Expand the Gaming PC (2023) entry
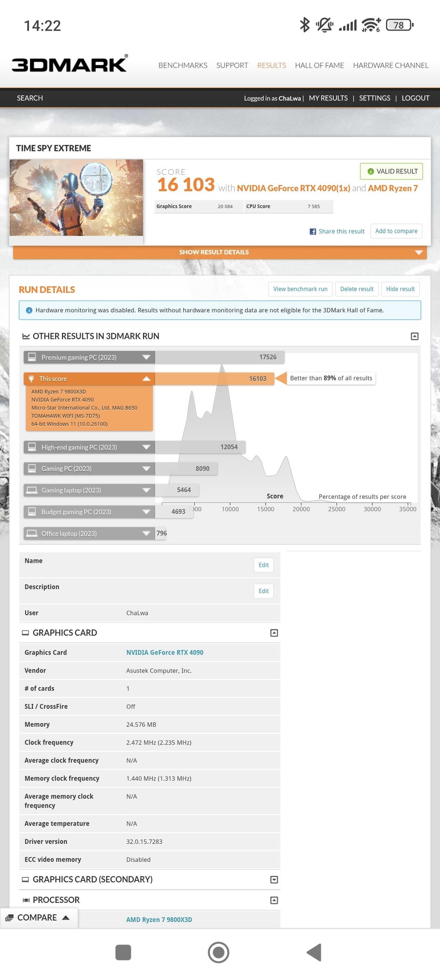This screenshot has height=980, width=440. click(x=89, y=469)
